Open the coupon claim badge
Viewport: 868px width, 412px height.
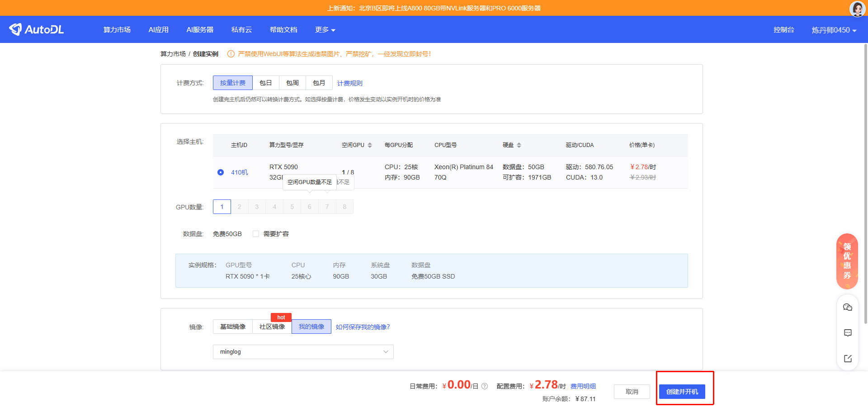pyautogui.click(x=847, y=261)
